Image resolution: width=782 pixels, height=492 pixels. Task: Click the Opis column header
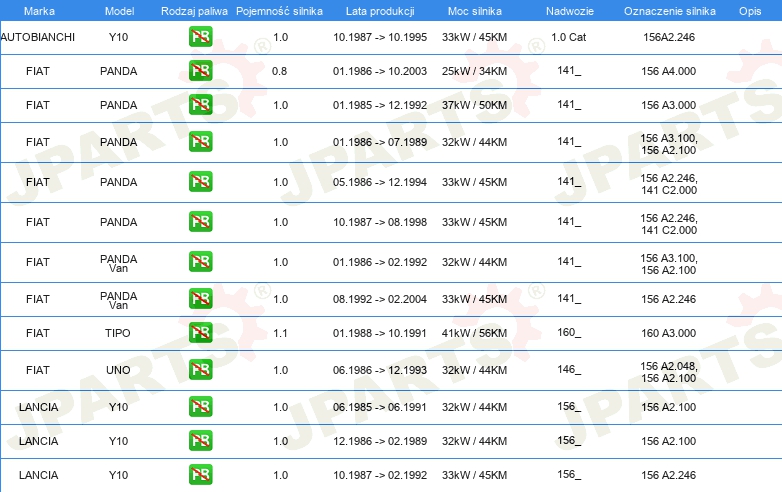750,11
